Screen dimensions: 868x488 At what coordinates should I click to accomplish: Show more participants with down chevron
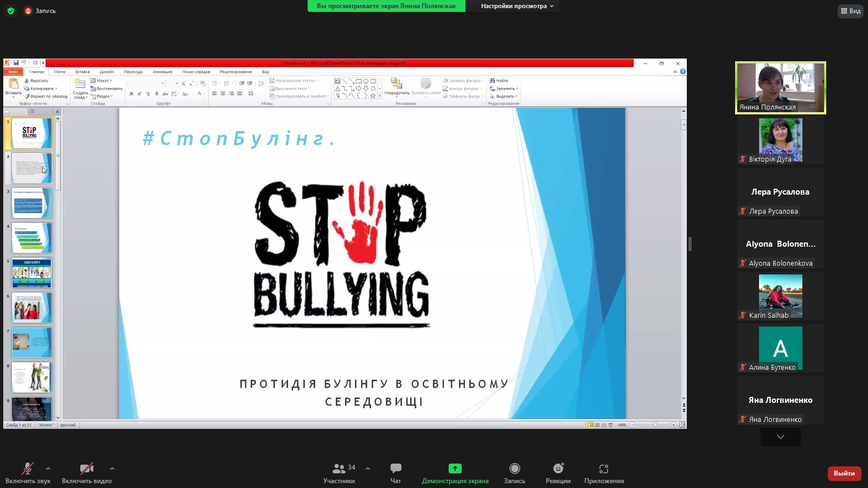point(780,437)
